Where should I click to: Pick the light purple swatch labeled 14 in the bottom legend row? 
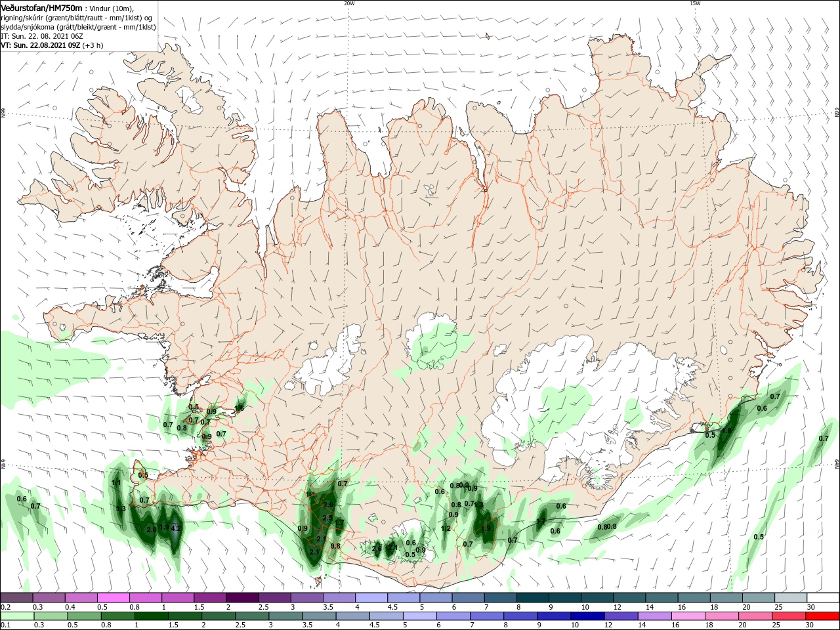pos(655,616)
